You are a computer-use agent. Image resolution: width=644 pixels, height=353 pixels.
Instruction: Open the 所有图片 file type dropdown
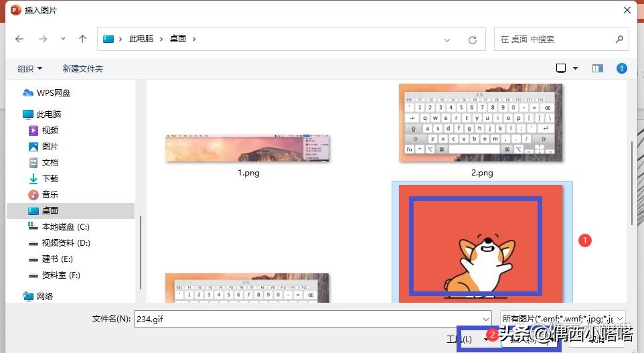(563, 318)
